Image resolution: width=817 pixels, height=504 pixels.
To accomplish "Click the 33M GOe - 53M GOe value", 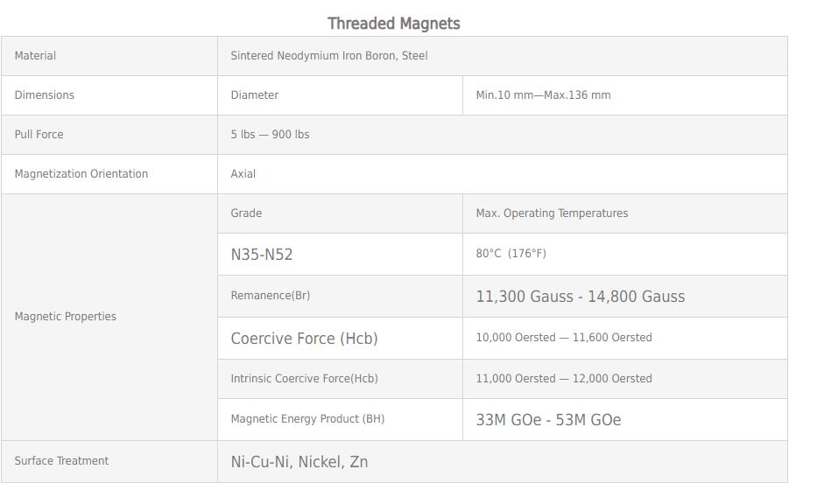I will pos(548,420).
